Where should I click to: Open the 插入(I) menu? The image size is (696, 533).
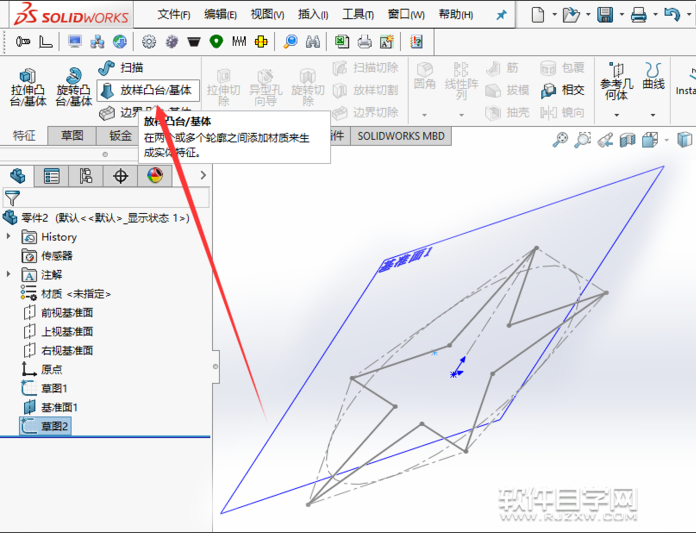coord(313,15)
